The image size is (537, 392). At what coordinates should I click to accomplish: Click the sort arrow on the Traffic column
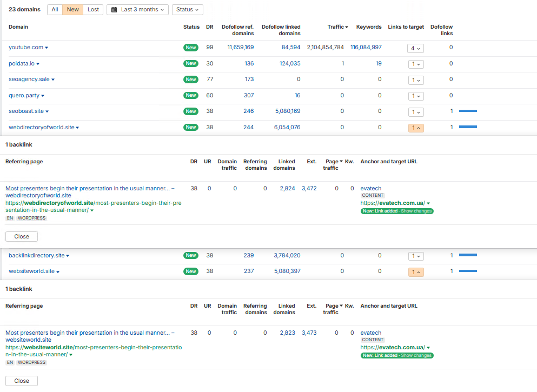tap(346, 27)
